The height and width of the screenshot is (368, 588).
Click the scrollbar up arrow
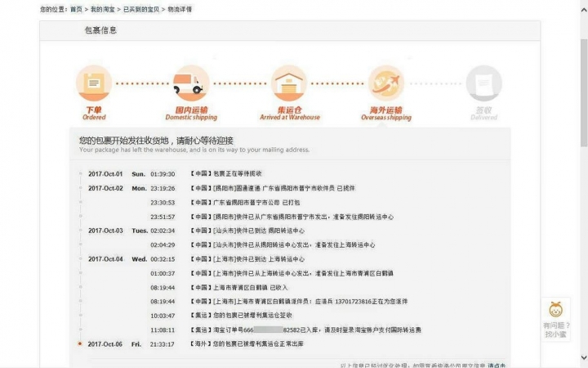tap(584, 10)
